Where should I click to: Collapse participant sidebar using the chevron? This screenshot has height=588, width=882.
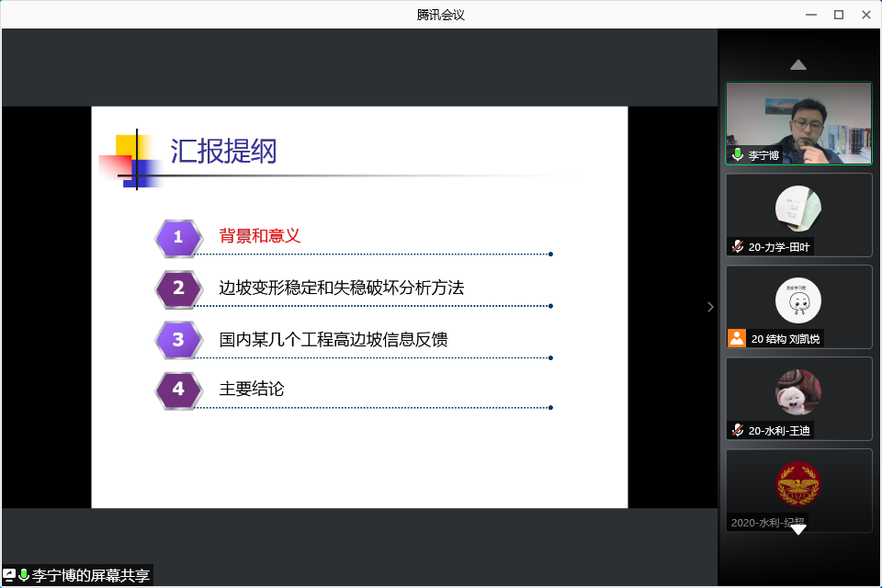point(709,307)
